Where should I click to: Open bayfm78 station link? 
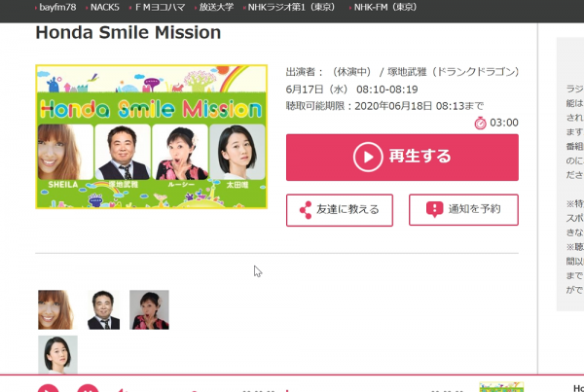tap(56, 7)
